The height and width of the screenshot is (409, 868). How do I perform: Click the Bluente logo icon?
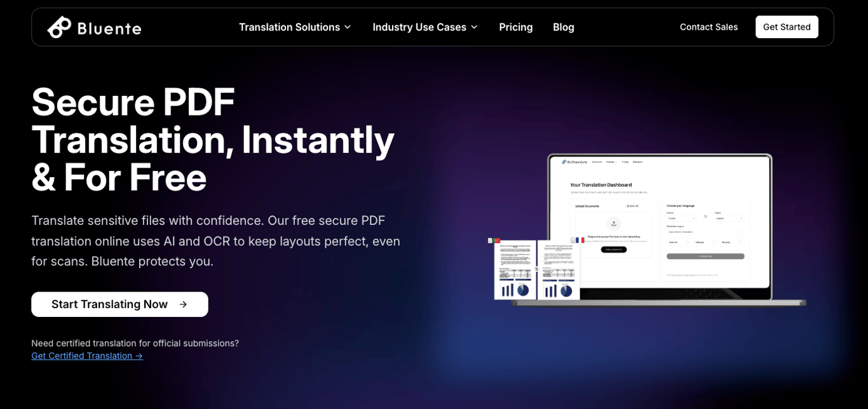(59, 27)
